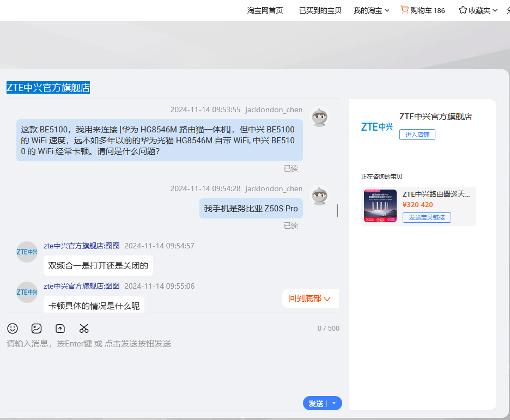The height and width of the screenshot is (420, 510).
Task: Click the 发送宝贝链接 button
Action: 427,217
